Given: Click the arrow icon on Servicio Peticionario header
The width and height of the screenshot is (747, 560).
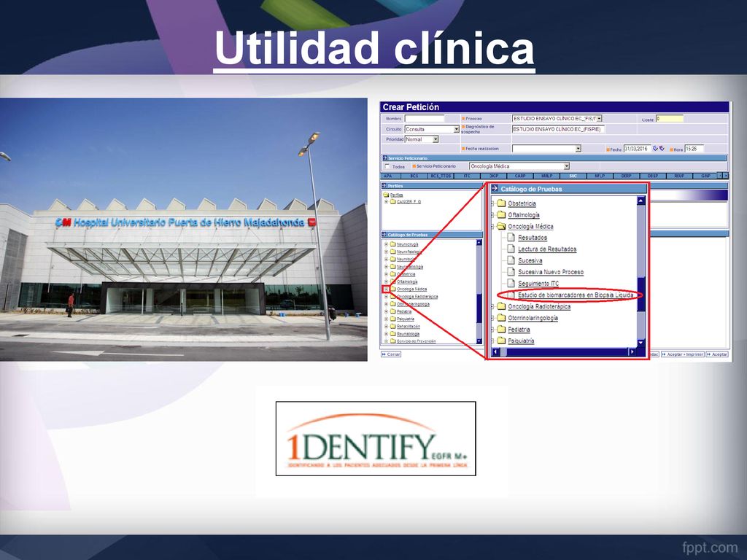Looking at the screenshot, I should [x=385, y=158].
